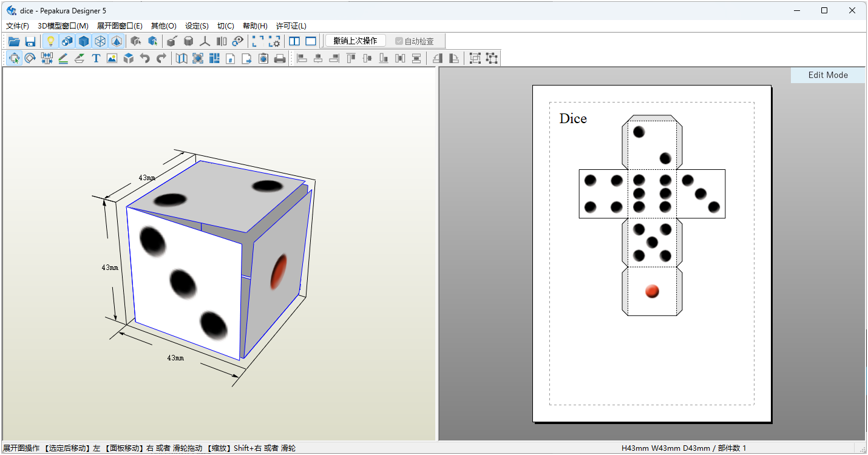Select the join/disjoin faces tool
Image resolution: width=868 pixels, height=455 pixels.
[x=47, y=58]
